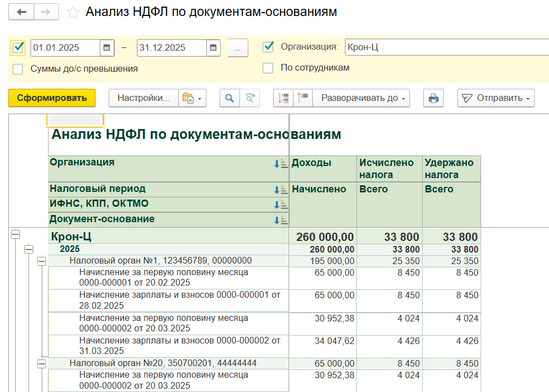Open calendar for end date 31.12.2025

(214, 48)
